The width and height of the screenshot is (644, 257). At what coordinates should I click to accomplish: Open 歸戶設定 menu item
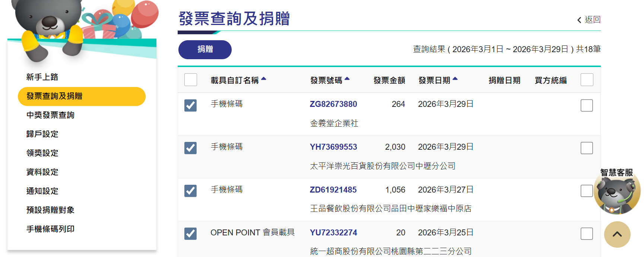click(x=42, y=134)
